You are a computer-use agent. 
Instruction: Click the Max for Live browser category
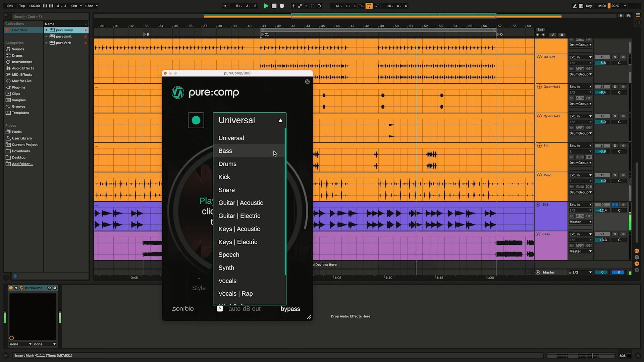click(x=21, y=81)
